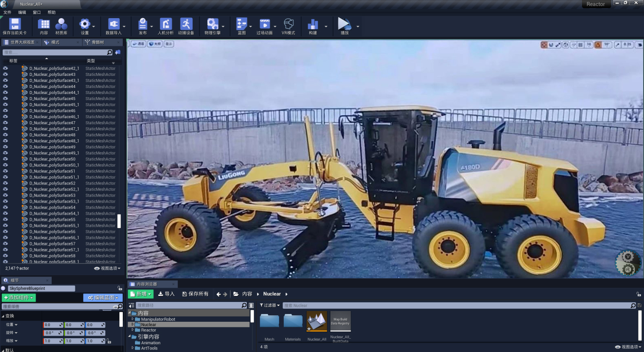This screenshot has height=352, width=644.
Task: Toggle the sources panel icon left of path search
Action: point(131,305)
